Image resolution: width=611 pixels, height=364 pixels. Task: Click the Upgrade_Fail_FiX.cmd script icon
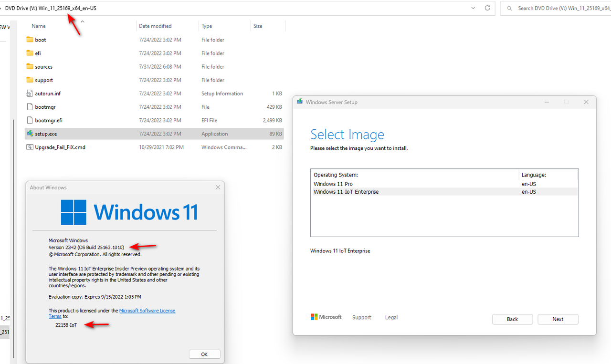30,147
